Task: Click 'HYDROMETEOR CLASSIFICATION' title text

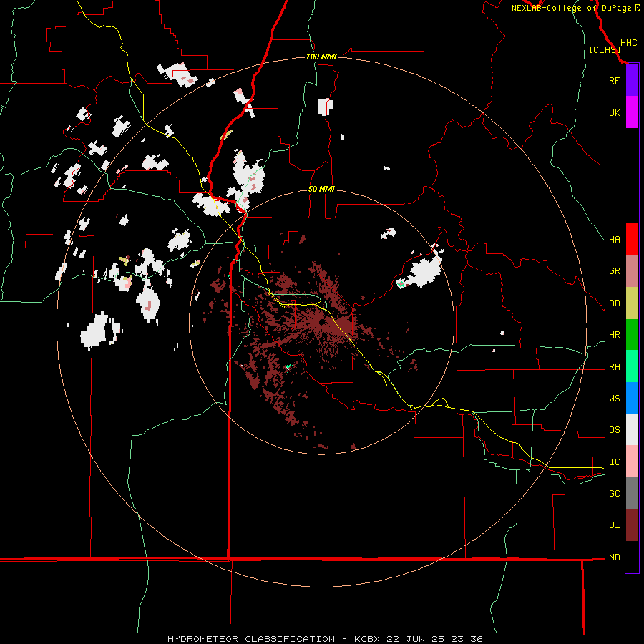Action: (x=251, y=639)
